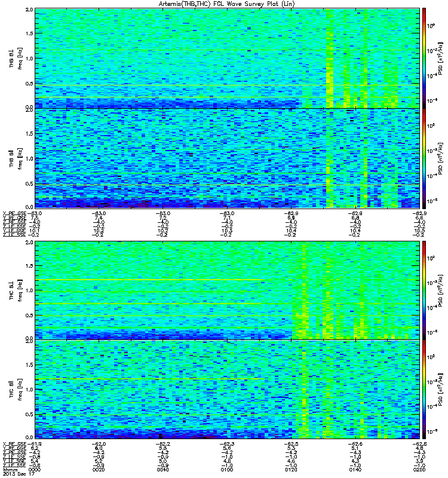The width and height of the screenshot is (448, 478).
Task: Click inside the THC B-perpendicular spectrogram panel
Action: click(227, 290)
